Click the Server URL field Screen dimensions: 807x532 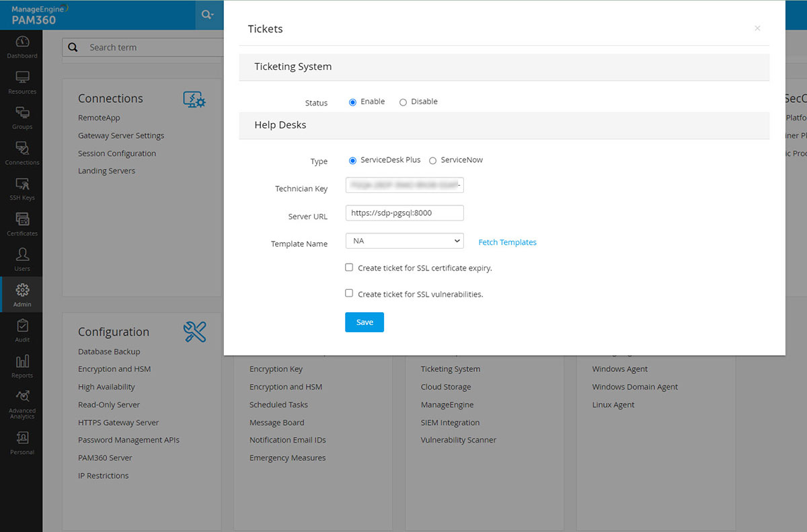[x=404, y=213]
